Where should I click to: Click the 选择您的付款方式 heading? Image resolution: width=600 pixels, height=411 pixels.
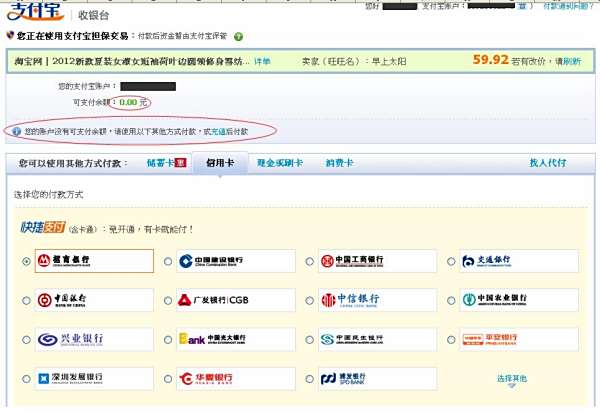pyautogui.click(x=49, y=194)
